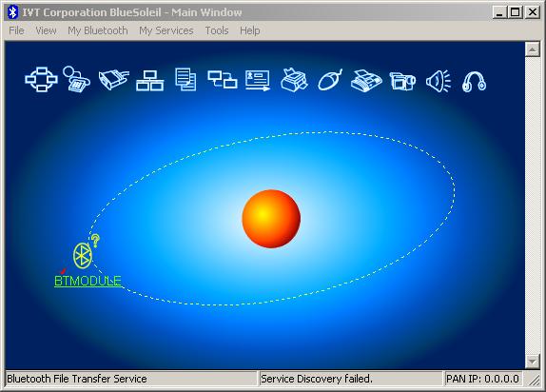The height and width of the screenshot is (392, 546).
Task: Click the Bluetooth Printer service icon
Action: coord(294,80)
